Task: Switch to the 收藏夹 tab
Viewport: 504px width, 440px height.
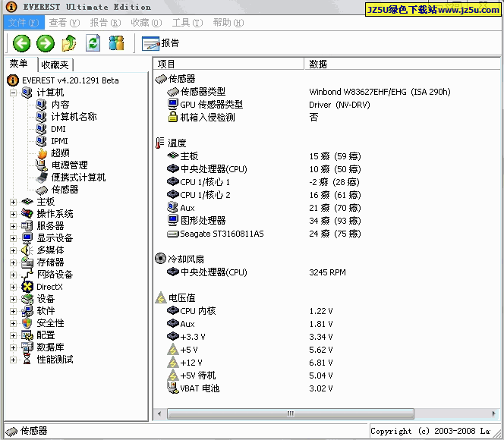Action: pyautogui.click(x=55, y=65)
